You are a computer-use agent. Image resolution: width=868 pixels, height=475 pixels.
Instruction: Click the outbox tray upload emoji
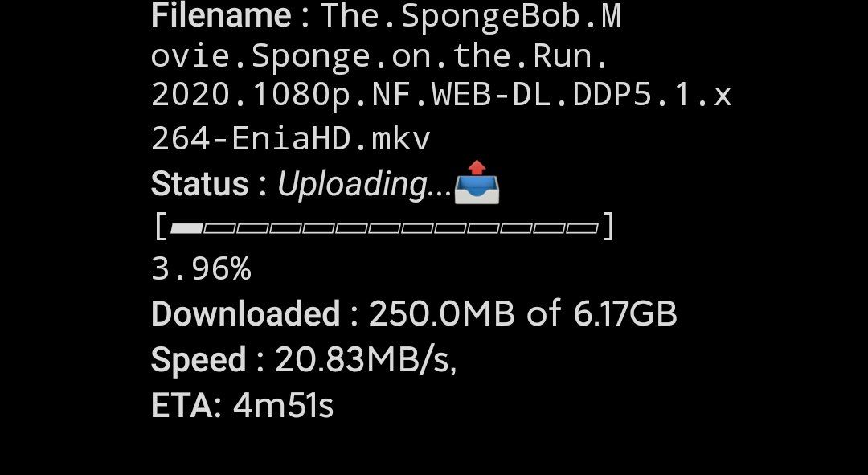[477, 182]
